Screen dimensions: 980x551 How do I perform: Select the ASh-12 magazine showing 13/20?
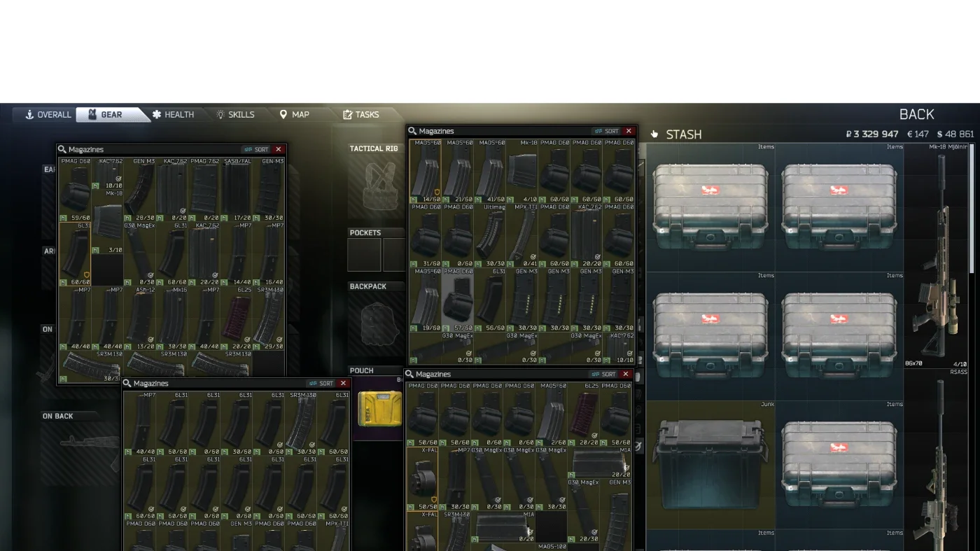(x=140, y=319)
